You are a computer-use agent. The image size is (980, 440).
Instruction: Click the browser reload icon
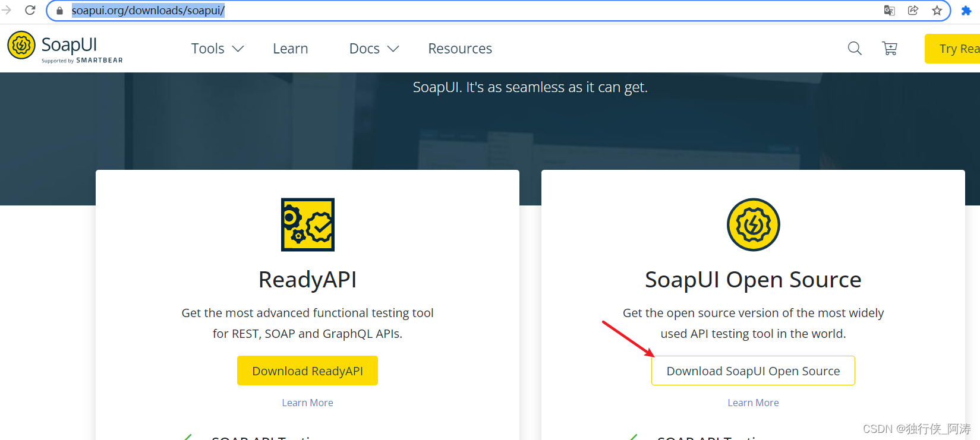click(x=30, y=10)
